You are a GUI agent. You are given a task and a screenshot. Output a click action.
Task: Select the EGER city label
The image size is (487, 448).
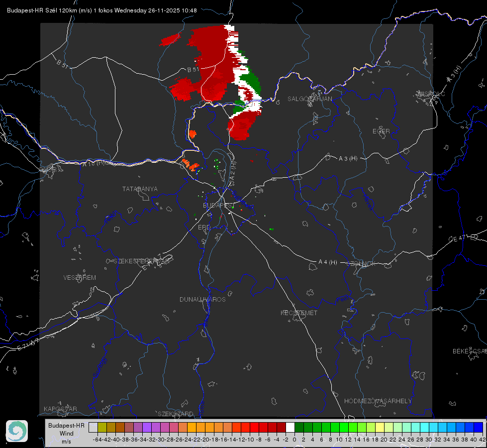click(x=381, y=131)
